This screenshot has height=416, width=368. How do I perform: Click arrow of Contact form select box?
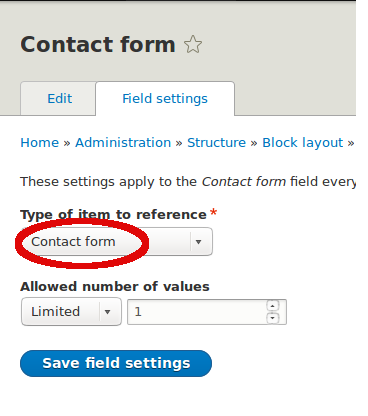199,242
